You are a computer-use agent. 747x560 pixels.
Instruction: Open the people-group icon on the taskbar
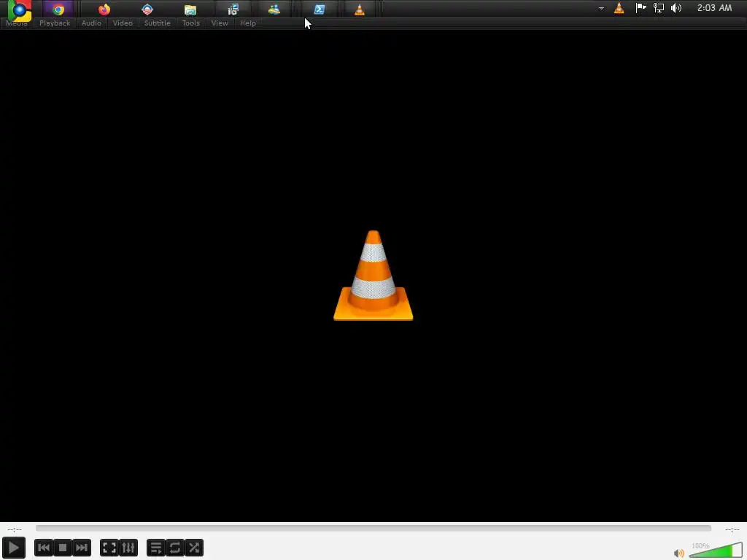tap(274, 9)
